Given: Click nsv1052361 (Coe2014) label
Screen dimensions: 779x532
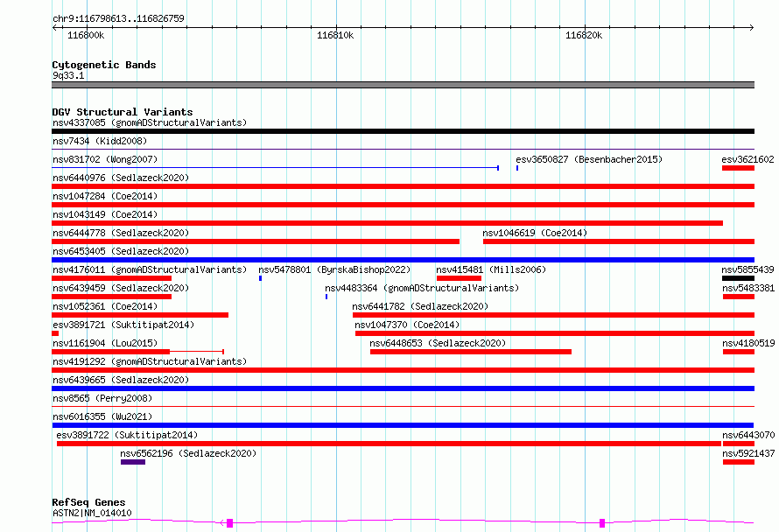Looking at the screenshot, I should point(105,306).
